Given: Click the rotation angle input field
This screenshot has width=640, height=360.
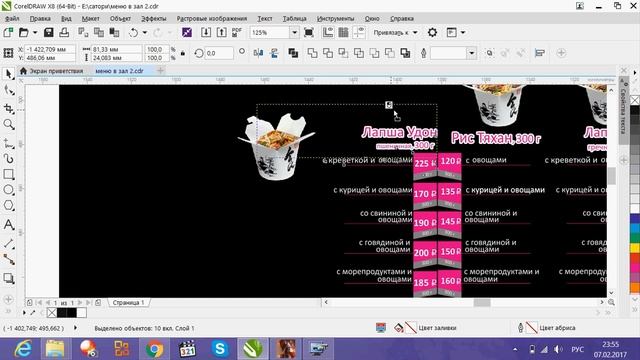Looking at the screenshot, I should tap(219, 53).
